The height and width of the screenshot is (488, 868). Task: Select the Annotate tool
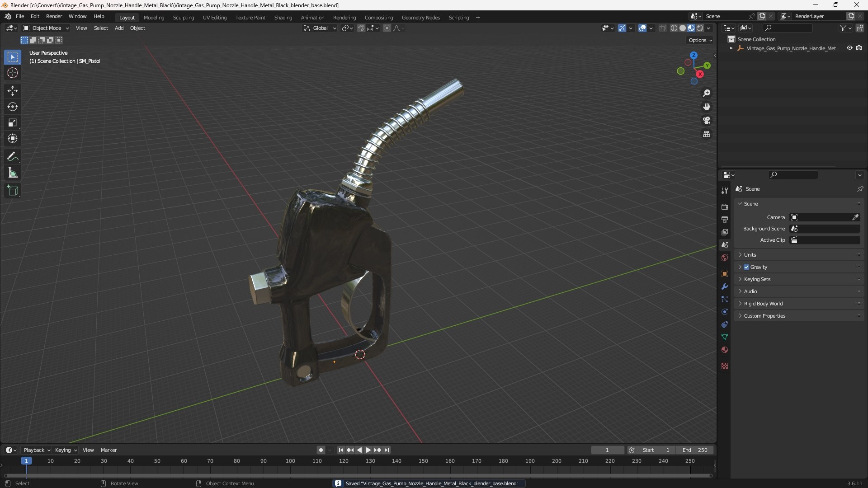tap(13, 157)
